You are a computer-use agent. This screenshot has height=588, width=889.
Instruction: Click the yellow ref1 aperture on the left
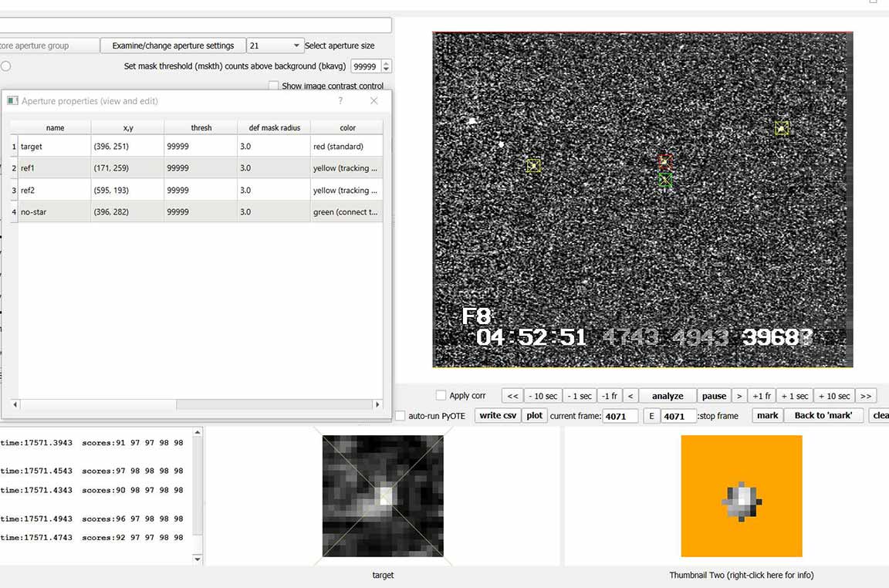533,166
